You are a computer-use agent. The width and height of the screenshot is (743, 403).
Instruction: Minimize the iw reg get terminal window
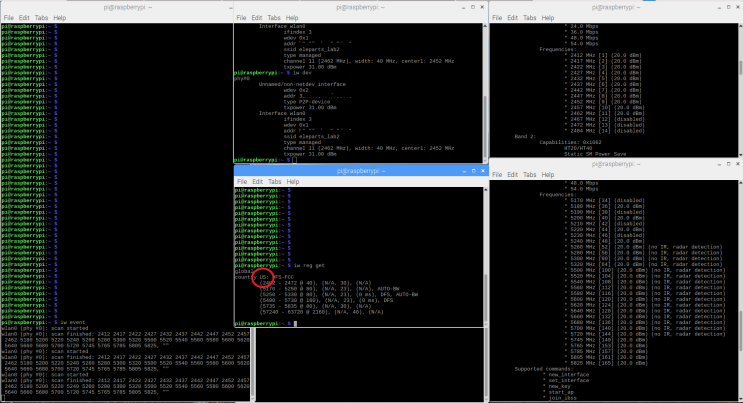click(x=464, y=171)
